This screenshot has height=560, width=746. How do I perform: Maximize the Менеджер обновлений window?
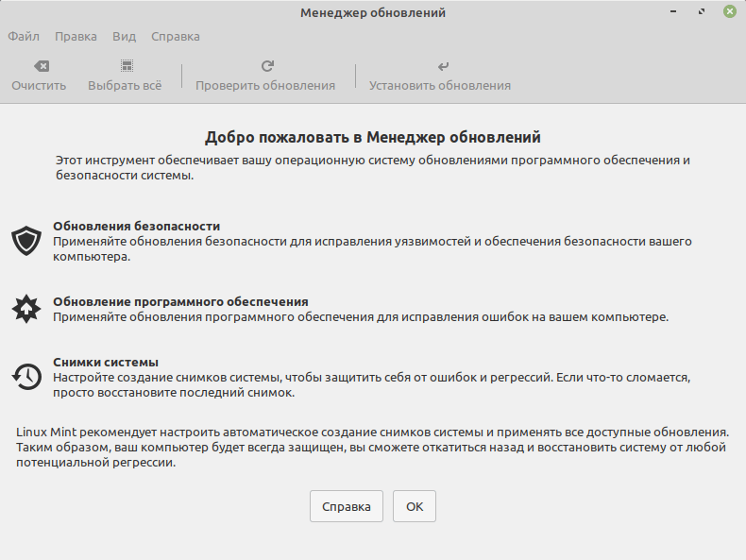click(x=702, y=11)
